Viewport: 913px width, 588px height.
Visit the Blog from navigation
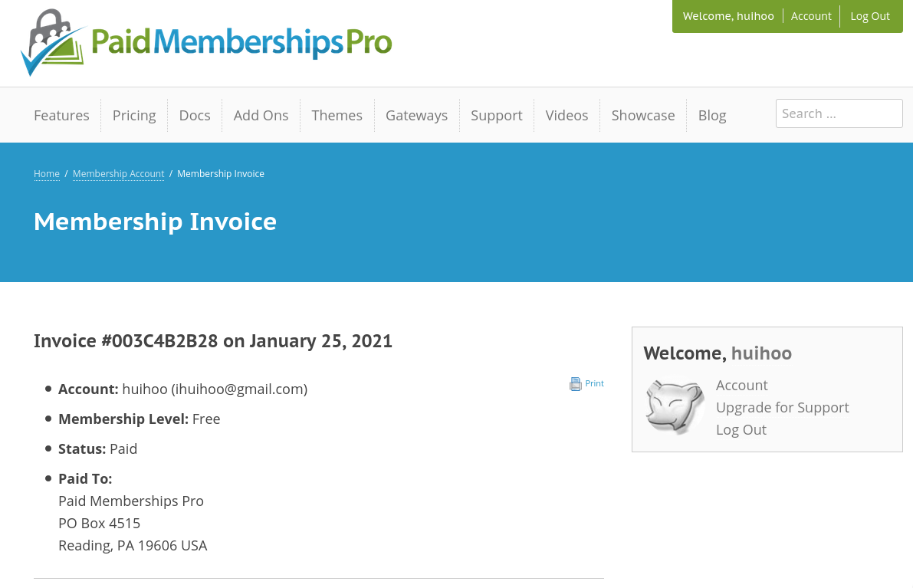[711, 115]
